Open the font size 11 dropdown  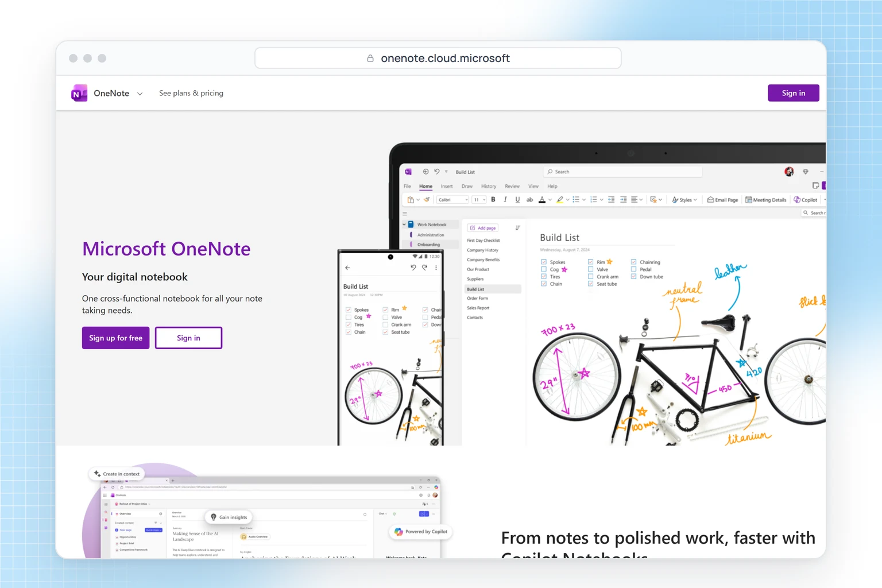(479, 200)
